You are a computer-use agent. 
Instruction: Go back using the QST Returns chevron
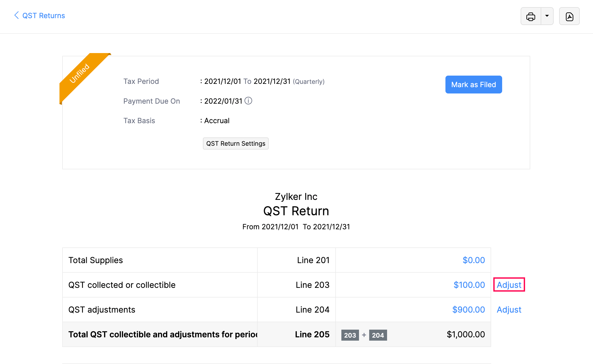(17, 15)
